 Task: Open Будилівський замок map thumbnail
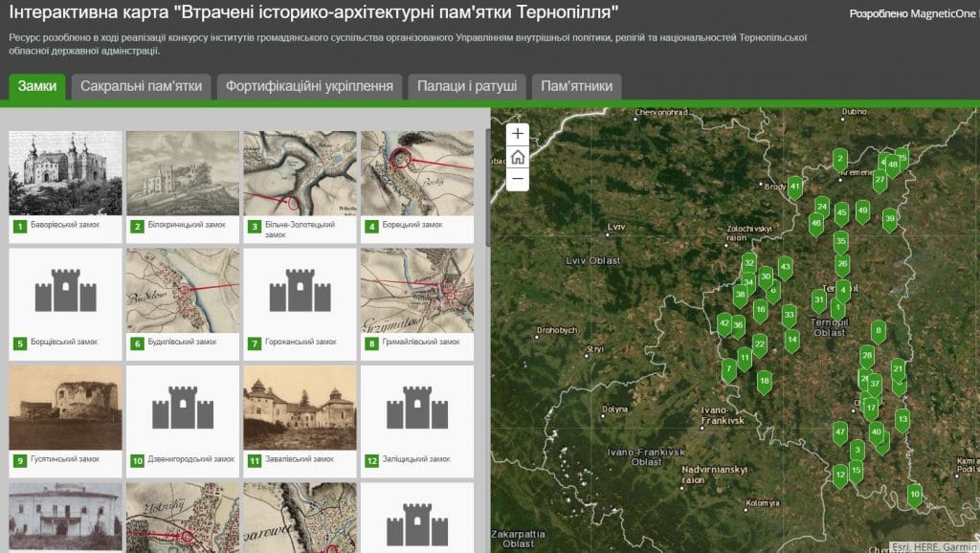183,291
